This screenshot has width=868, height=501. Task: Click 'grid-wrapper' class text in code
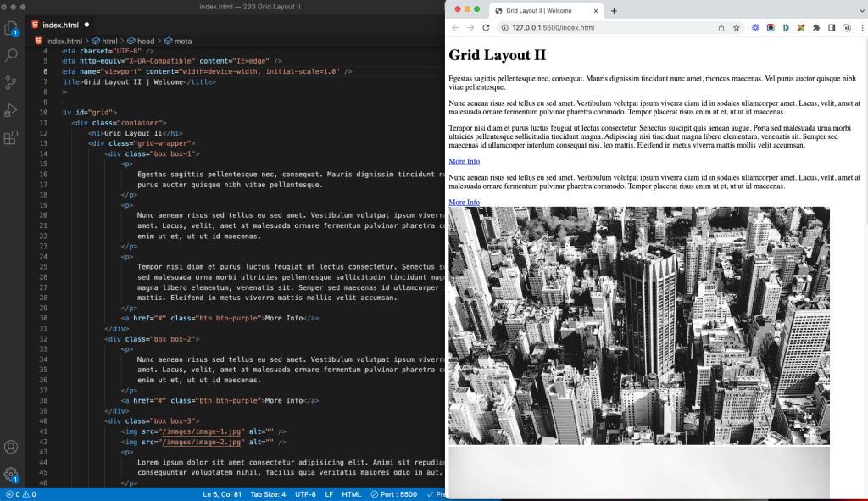click(162, 143)
